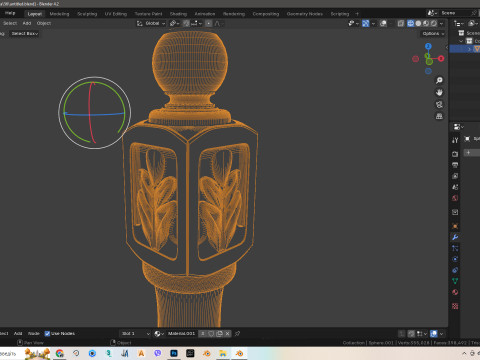Image resolution: width=480 pixels, height=360 pixels.
Task: Click the Pan view hand icon
Action: coord(439,92)
